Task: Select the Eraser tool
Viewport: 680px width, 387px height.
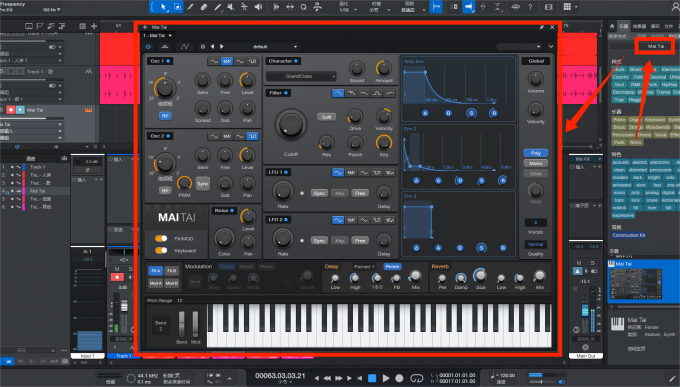Action: [204, 7]
